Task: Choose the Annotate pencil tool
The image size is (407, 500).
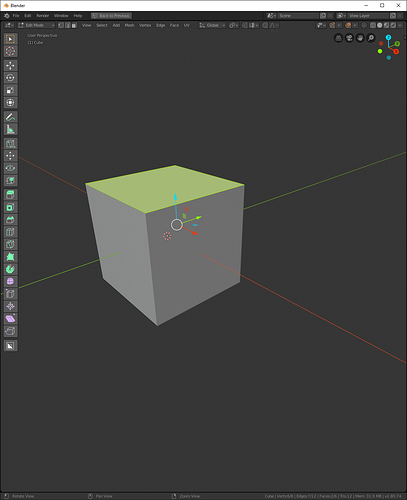Action: coord(10,117)
